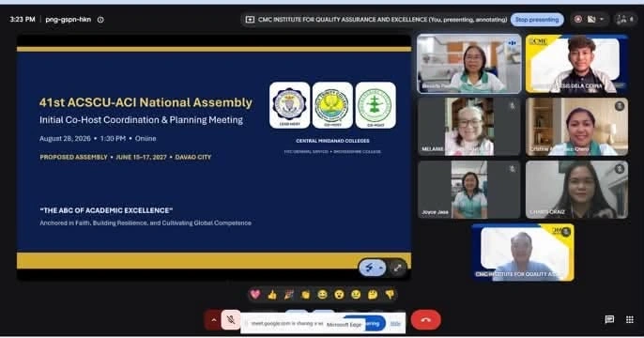Open audio settings chevron beside microphone

point(213,319)
